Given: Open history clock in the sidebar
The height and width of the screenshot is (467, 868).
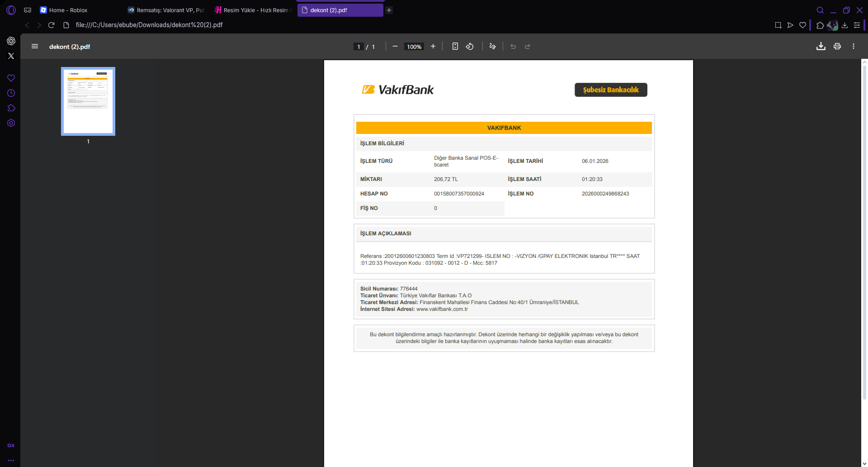Looking at the screenshot, I should pyautogui.click(x=11, y=93).
